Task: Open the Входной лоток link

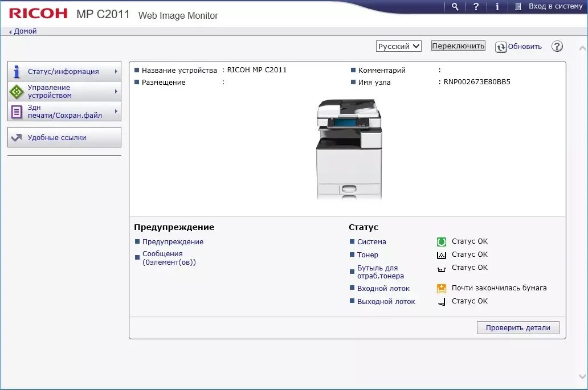Action: (383, 289)
